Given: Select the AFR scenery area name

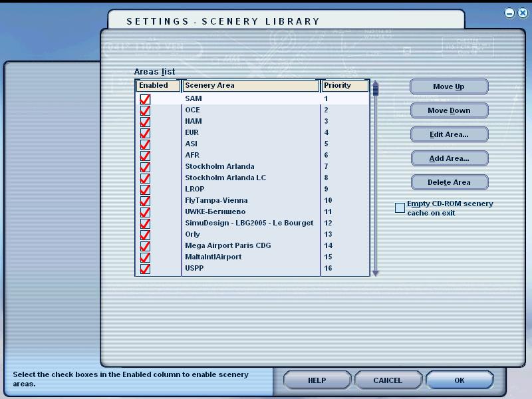Looking at the screenshot, I should click(x=192, y=155).
